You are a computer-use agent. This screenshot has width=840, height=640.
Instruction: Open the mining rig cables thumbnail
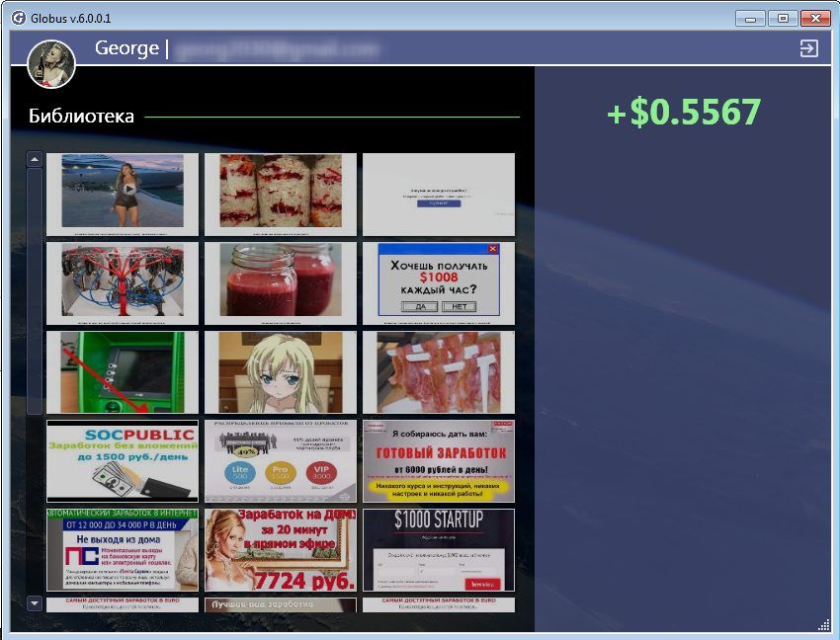pyautogui.click(x=123, y=282)
